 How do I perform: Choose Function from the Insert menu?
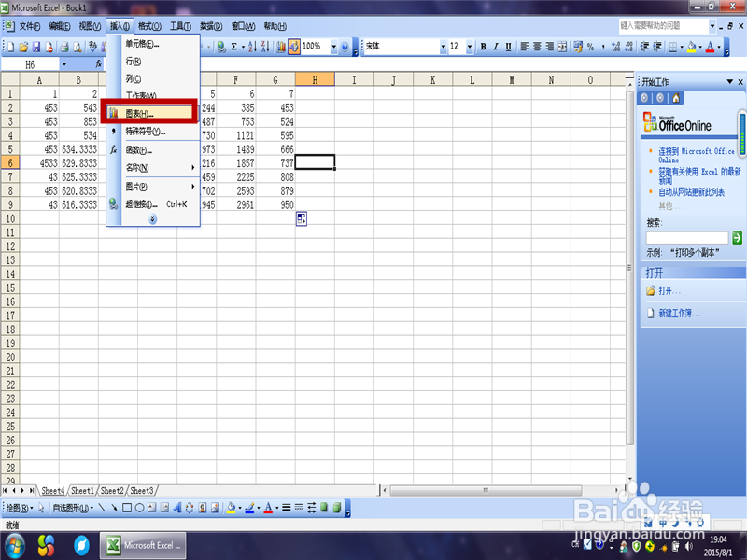point(153,150)
